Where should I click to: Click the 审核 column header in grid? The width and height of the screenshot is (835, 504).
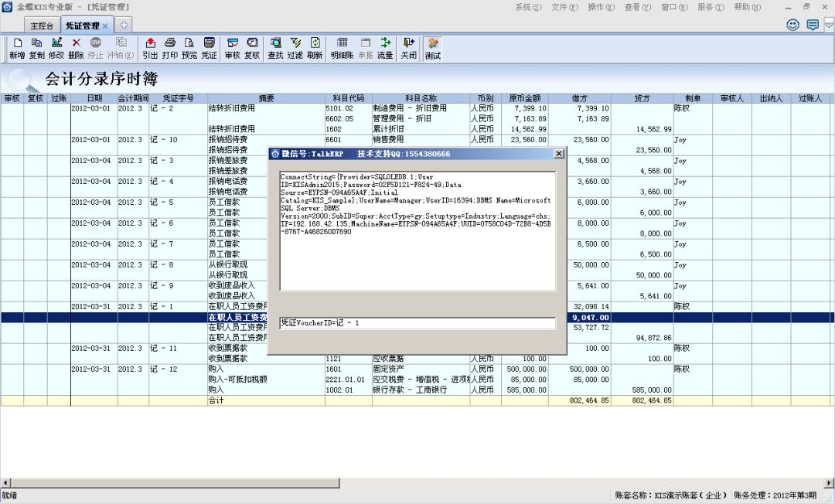point(12,98)
